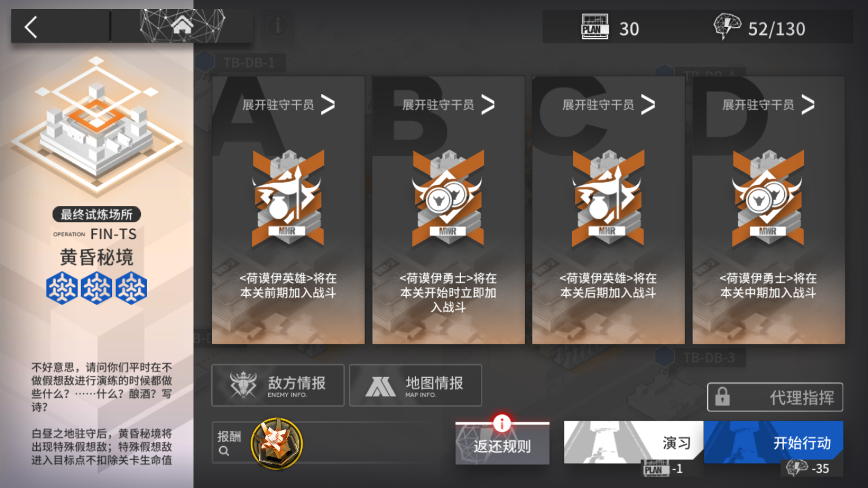Click the magnifier under 报酬 label
The height and width of the screenshot is (488, 868).
click(x=224, y=451)
